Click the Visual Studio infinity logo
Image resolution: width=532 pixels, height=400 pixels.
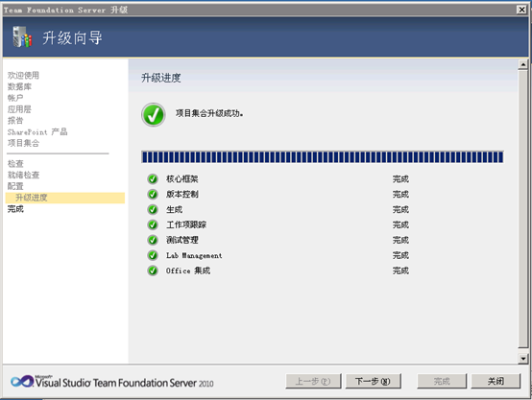pyautogui.click(x=22, y=382)
